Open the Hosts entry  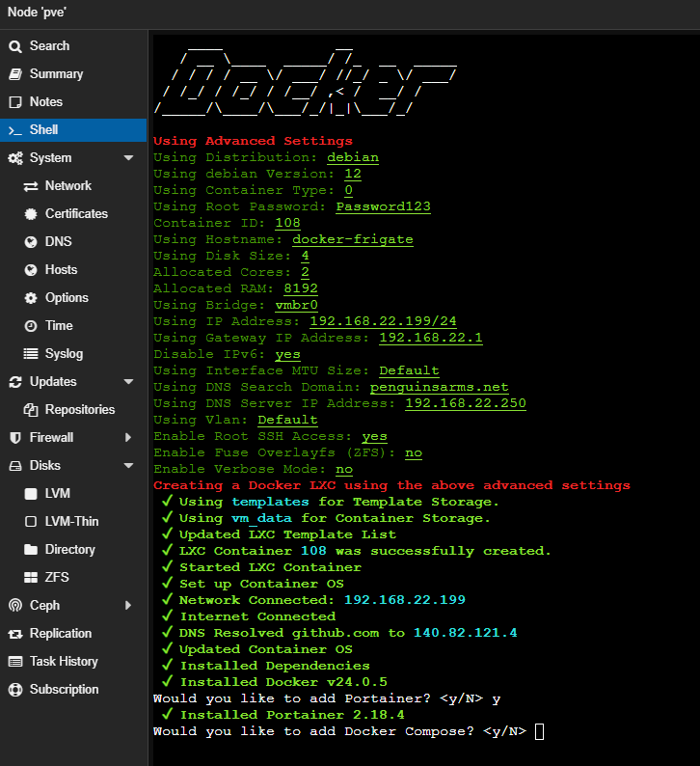tap(73, 270)
